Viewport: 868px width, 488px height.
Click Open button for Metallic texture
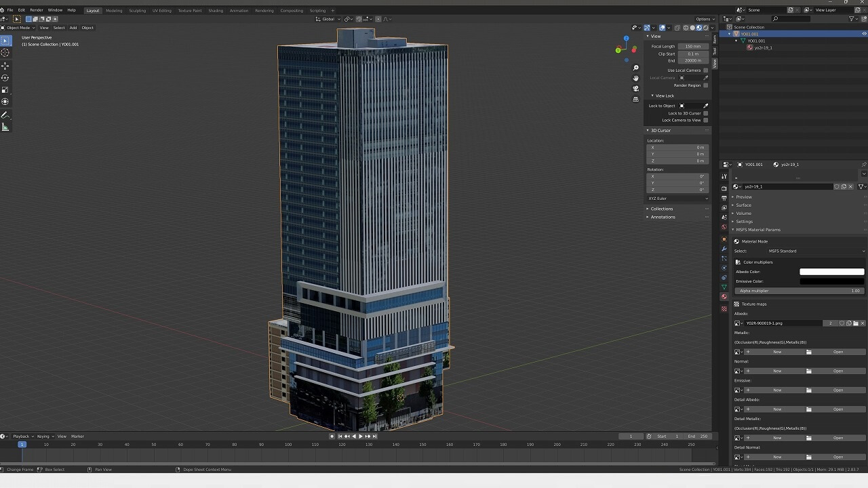coord(838,352)
